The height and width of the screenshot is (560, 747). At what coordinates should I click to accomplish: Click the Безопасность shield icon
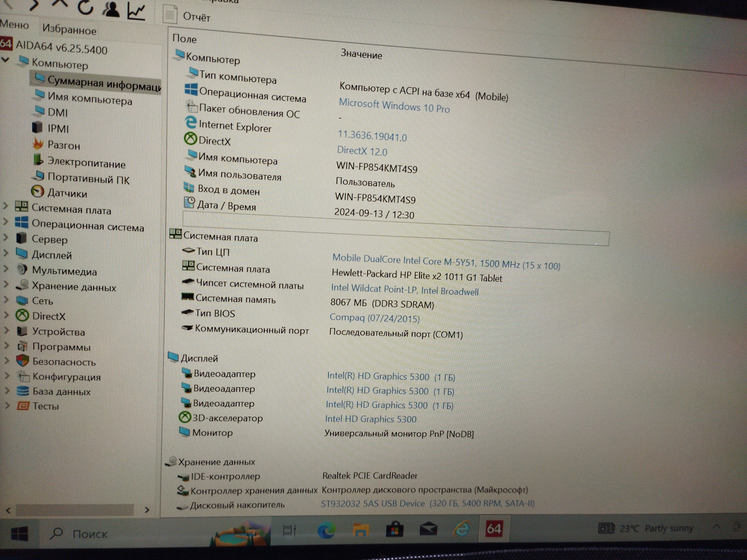(23, 361)
